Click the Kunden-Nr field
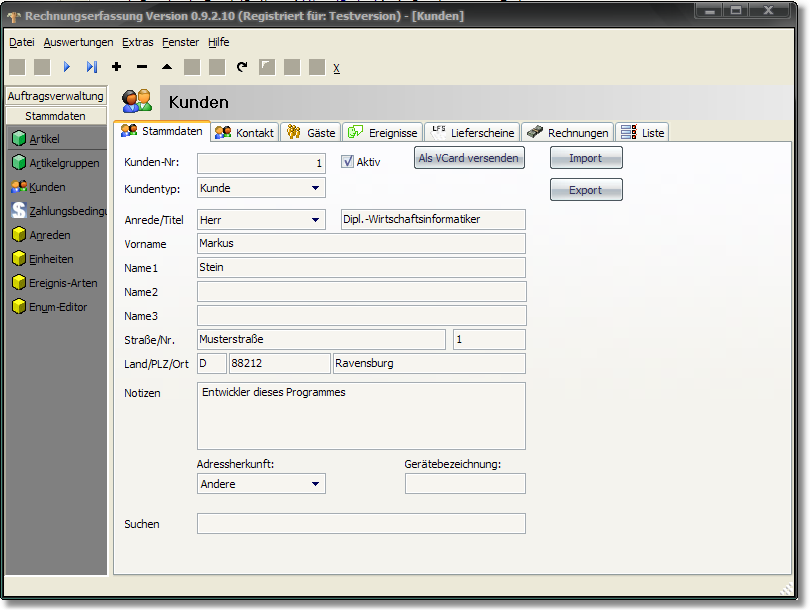 pos(261,163)
